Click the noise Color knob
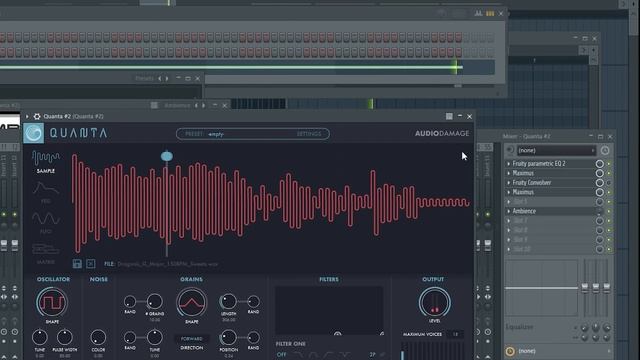 (98, 338)
